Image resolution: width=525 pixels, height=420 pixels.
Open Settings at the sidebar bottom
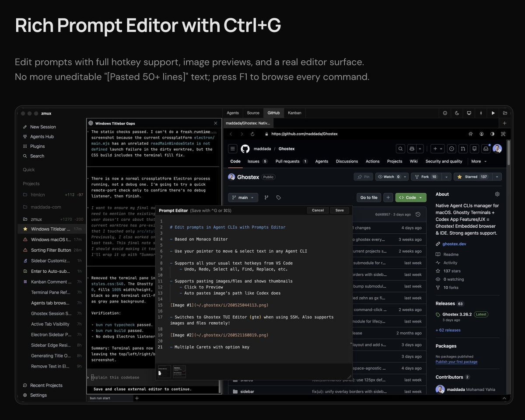point(35,395)
